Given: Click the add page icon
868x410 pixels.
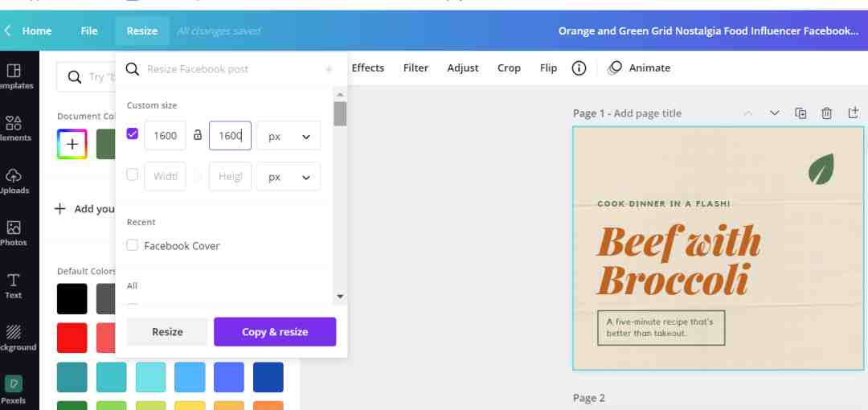Looking at the screenshot, I should pos(853,113).
